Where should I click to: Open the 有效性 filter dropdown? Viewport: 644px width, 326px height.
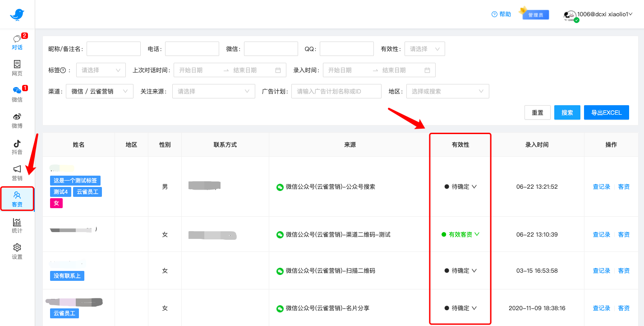pyautogui.click(x=424, y=48)
